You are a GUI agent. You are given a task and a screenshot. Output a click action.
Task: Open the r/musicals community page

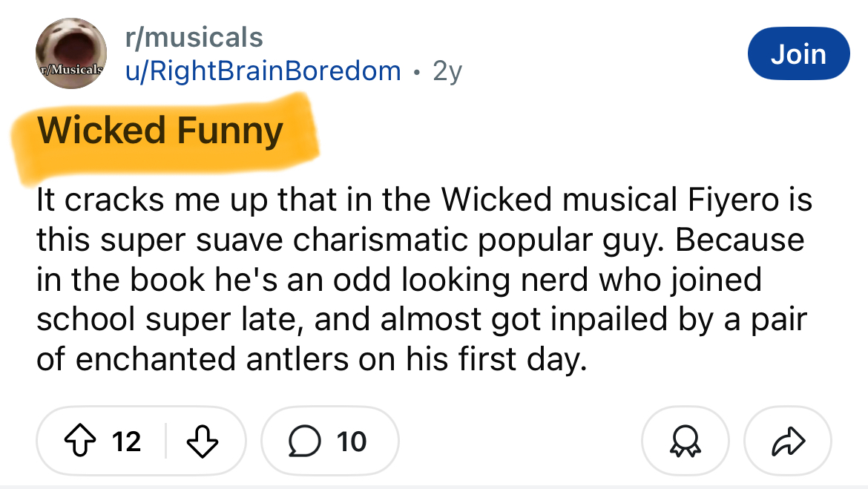tap(194, 37)
